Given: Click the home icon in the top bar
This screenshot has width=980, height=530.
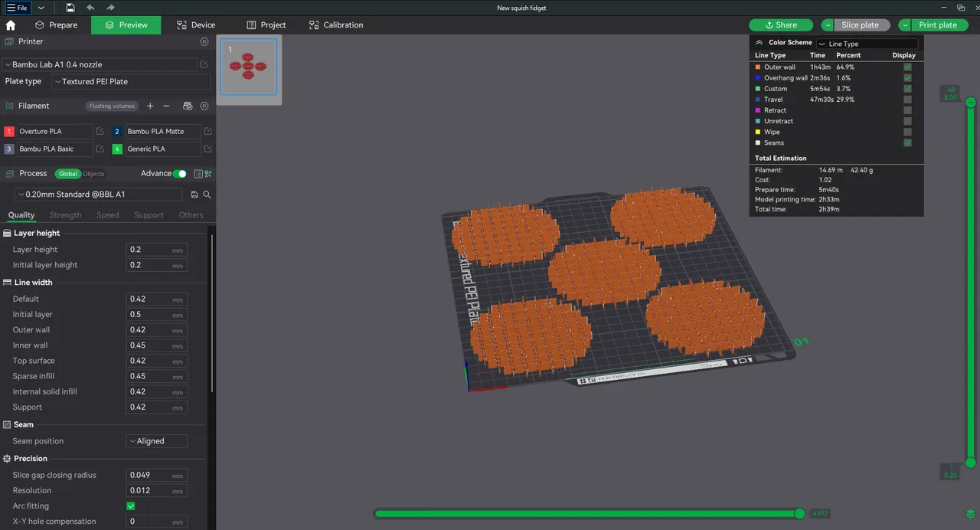Looking at the screenshot, I should click(x=9, y=25).
